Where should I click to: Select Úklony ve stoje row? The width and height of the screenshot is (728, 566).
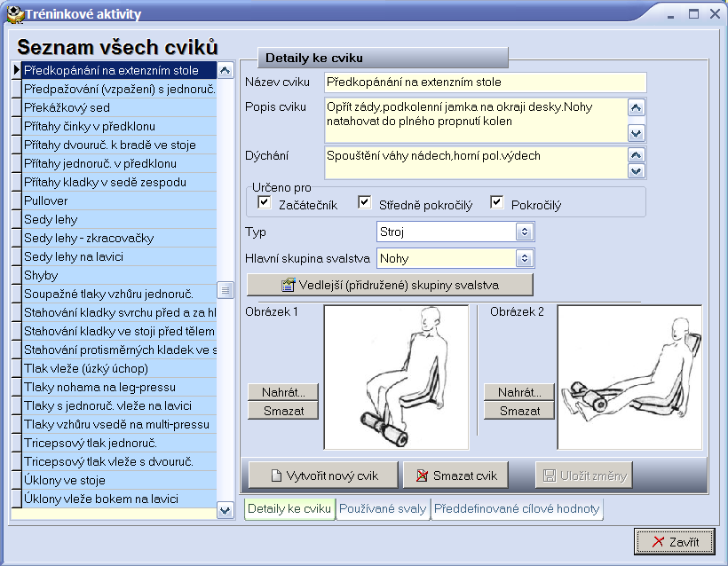point(119,480)
